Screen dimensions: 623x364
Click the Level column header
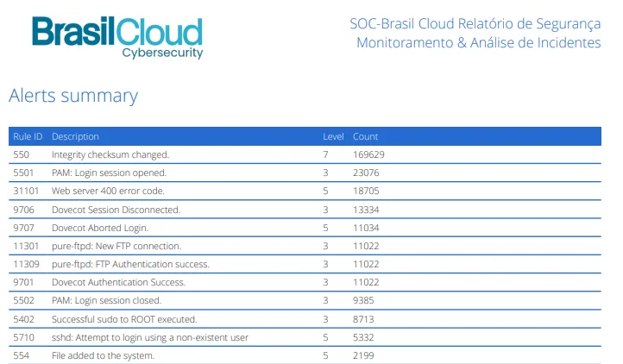coord(333,136)
